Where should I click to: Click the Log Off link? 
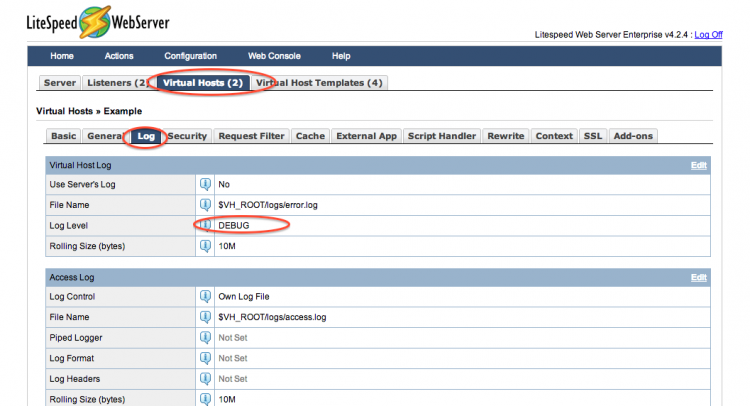pyautogui.click(x=709, y=34)
